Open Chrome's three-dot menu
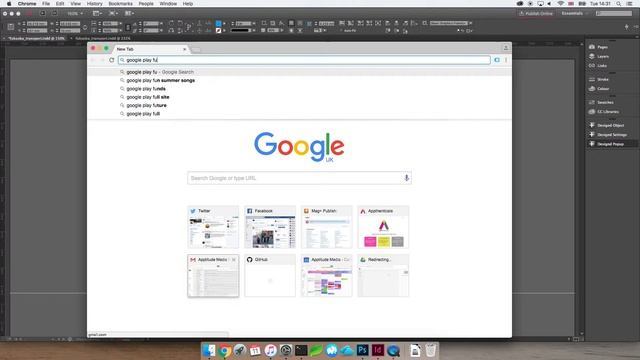The width and height of the screenshot is (640, 360). tap(506, 60)
